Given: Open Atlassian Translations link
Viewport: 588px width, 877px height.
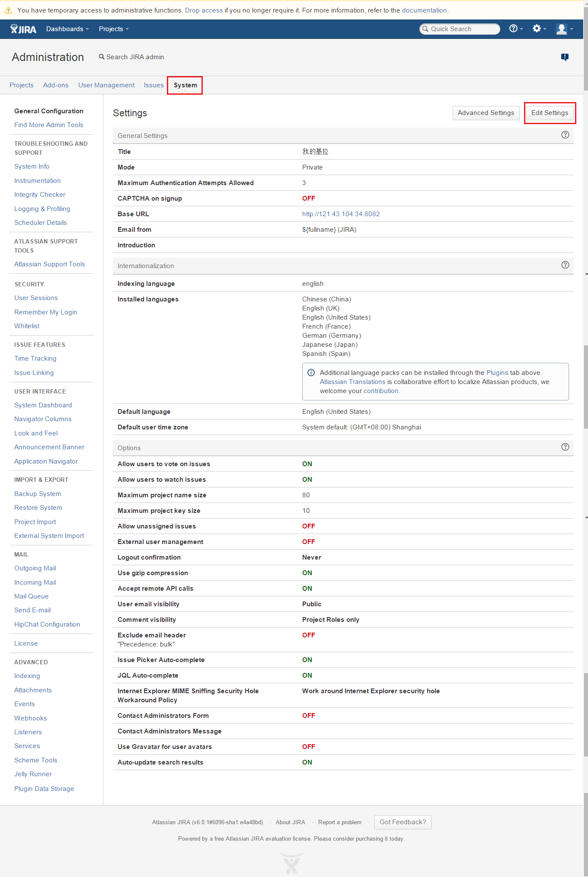Looking at the screenshot, I should tap(352, 382).
